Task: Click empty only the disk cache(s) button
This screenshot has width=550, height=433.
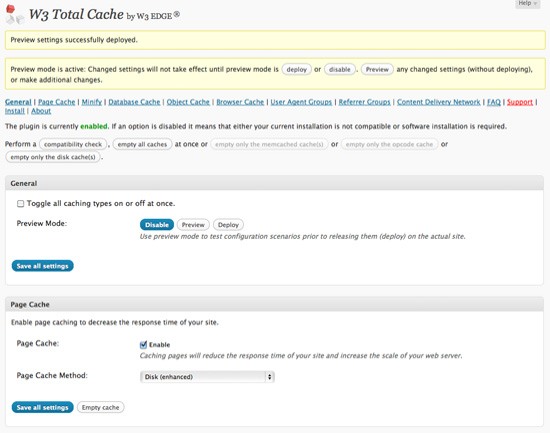Action: pos(53,157)
